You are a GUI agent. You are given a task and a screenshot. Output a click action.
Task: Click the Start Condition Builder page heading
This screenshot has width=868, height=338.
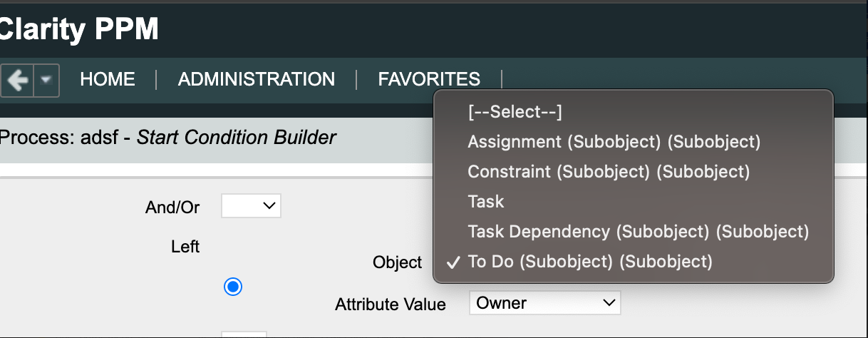[236, 137]
